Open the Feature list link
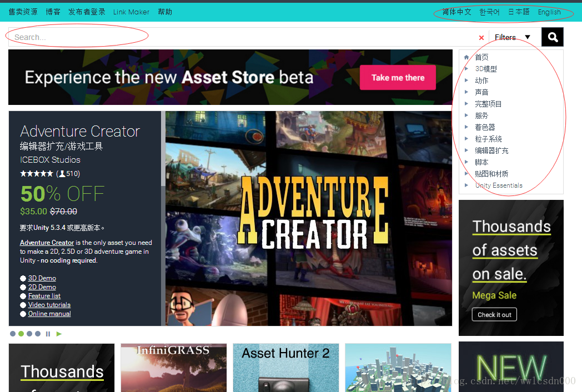Image resolution: width=582 pixels, height=392 pixels. (x=44, y=296)
